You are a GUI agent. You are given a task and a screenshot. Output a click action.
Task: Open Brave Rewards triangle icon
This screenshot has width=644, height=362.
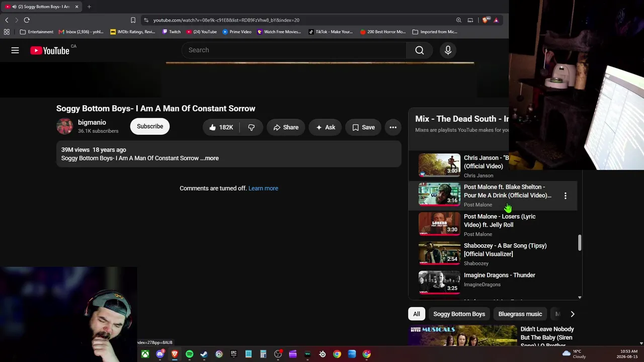click(x=496, y=20)
